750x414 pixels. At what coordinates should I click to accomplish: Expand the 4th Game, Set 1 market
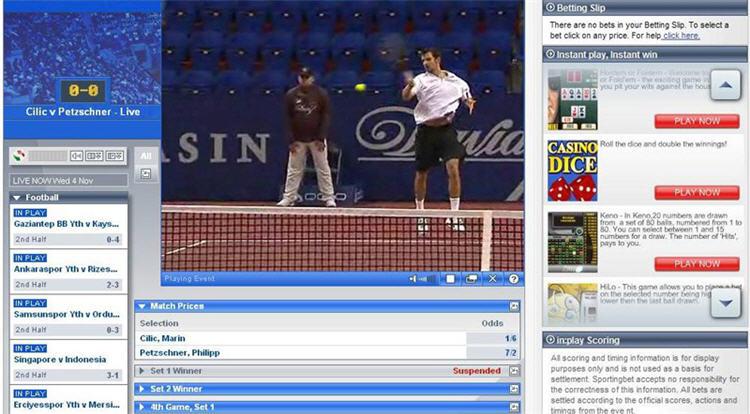(142, 407)
